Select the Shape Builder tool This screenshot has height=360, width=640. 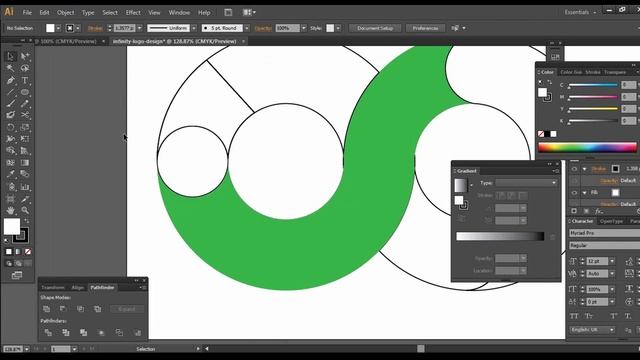click(11, 151)
